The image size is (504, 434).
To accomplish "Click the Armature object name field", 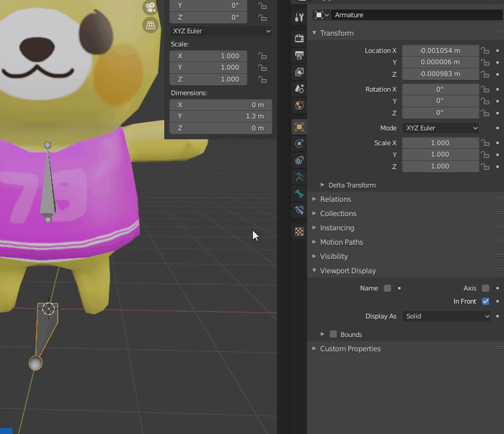I will point(417,15).
